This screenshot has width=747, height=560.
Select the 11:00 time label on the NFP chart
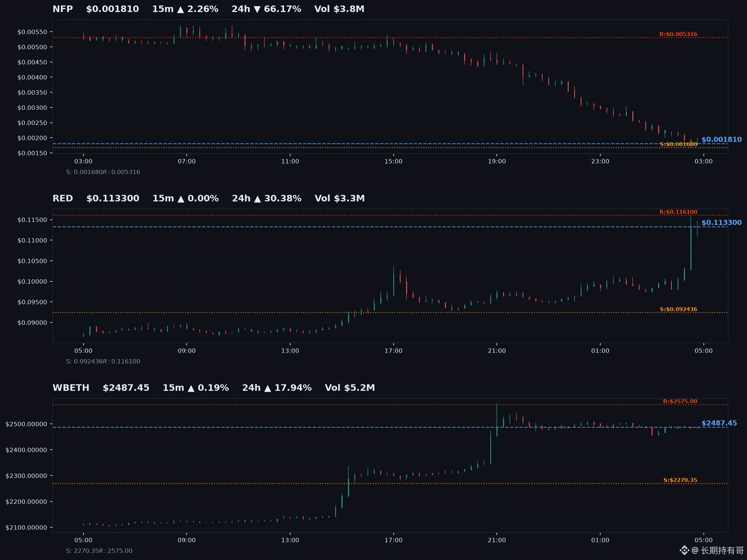pyautogui.click(x=290, y=161)
